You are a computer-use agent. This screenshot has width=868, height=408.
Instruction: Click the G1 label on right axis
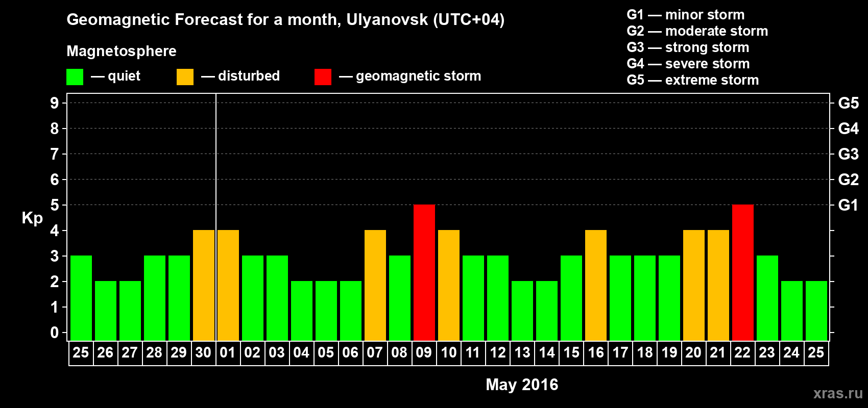(x=848, y=205)
